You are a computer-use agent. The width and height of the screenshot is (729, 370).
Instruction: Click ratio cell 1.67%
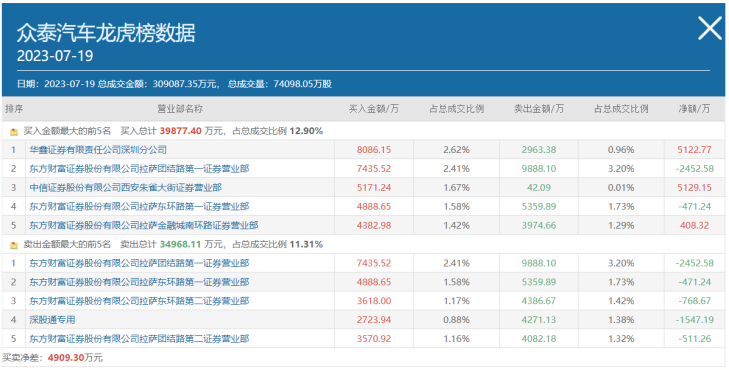[456, 188]
